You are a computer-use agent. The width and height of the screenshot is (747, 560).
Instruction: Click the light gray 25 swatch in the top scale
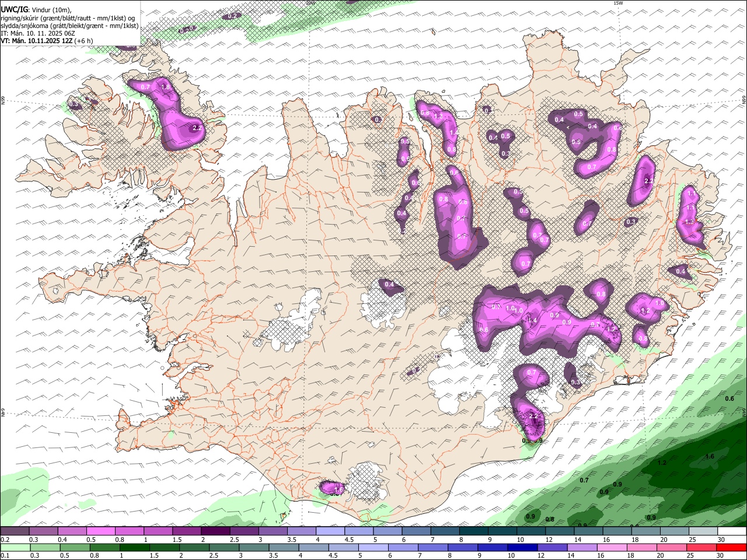click(x=703, y=531)
